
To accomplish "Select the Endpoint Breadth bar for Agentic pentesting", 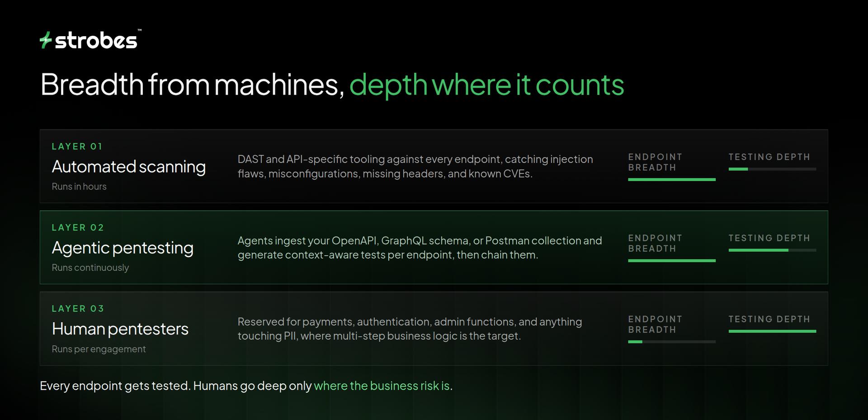I will pyautogui.click(x=672, y=261).
